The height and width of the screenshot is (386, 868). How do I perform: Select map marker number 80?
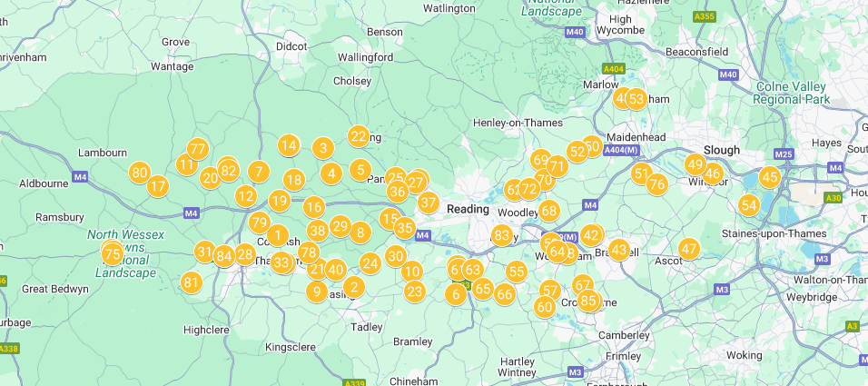point(140,173)
